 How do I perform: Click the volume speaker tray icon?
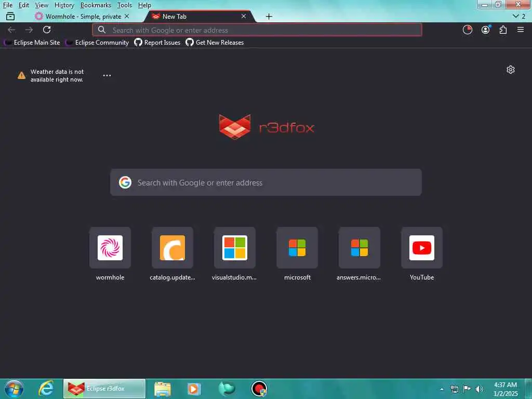pos(480,389)
